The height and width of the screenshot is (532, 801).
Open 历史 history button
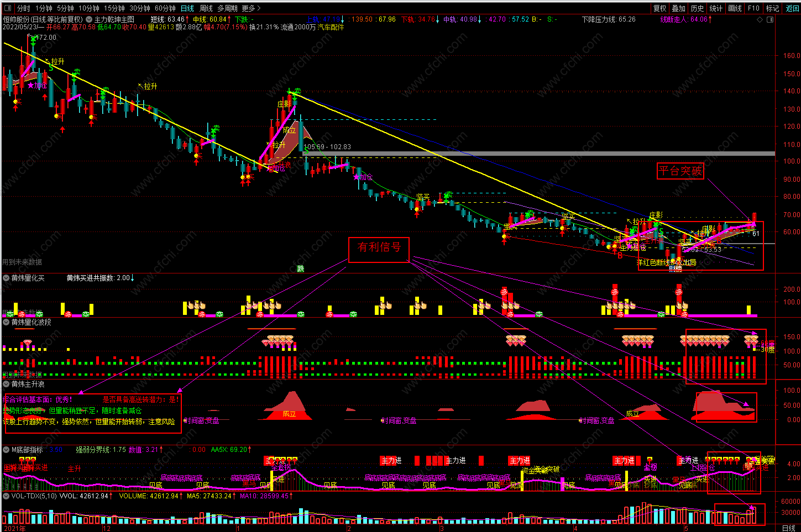[x=698, y=8]
